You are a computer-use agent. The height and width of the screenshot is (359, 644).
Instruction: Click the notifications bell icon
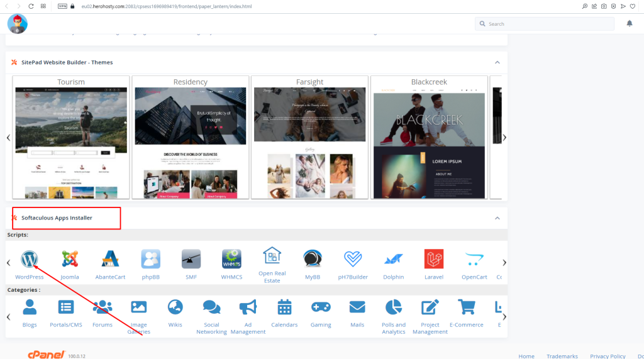point(630,24)
